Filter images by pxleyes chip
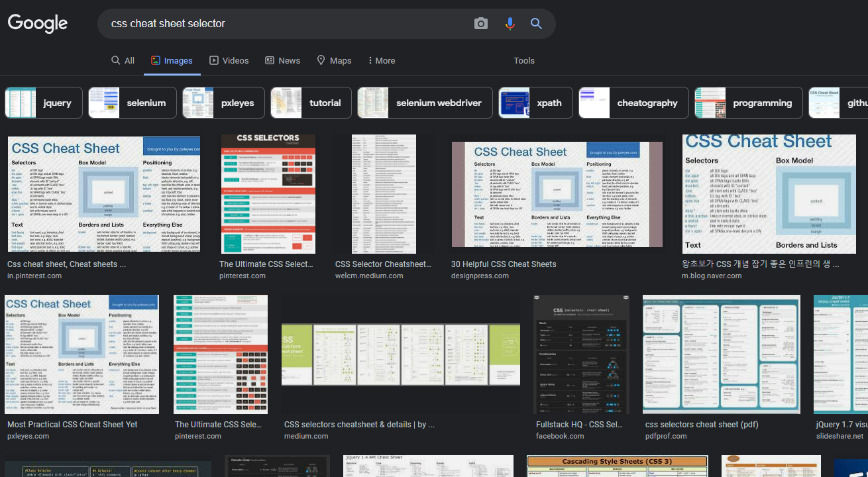Screen dimensions: 868x477 point(223,103)
